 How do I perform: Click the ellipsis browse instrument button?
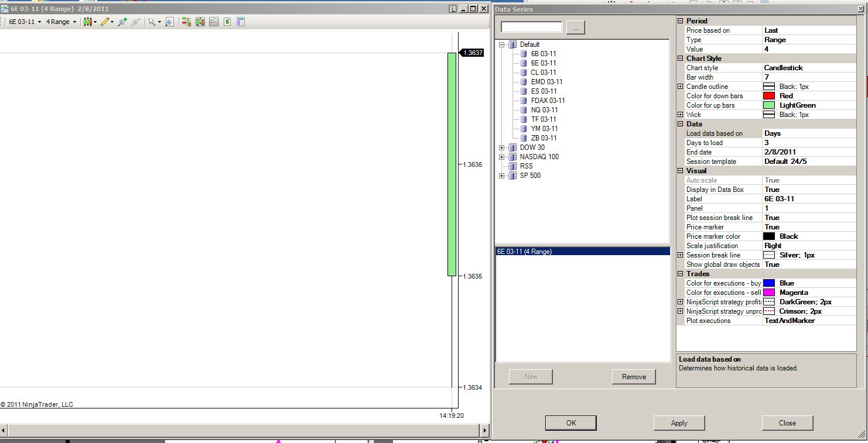(576, 28)
